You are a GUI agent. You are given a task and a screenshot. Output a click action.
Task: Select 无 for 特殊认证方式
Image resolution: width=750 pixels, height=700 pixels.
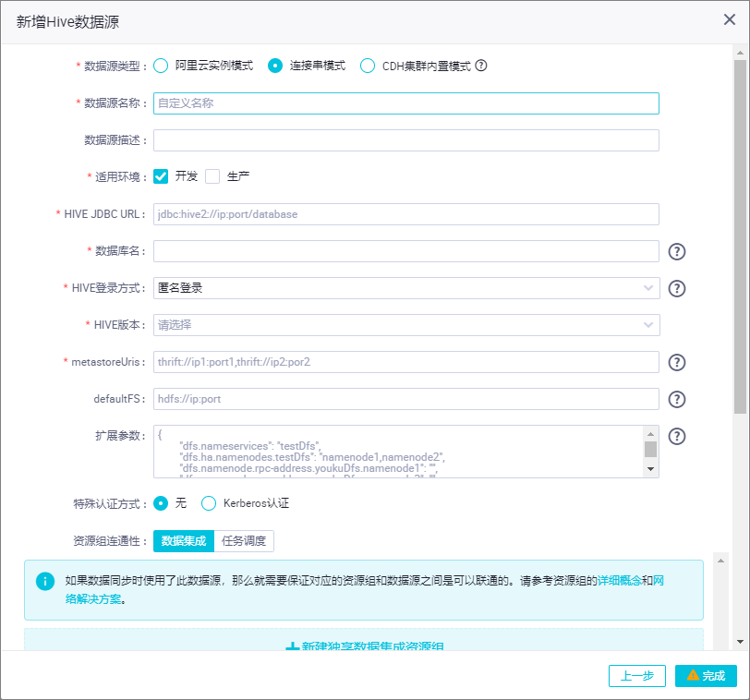[x=161, y=503]
